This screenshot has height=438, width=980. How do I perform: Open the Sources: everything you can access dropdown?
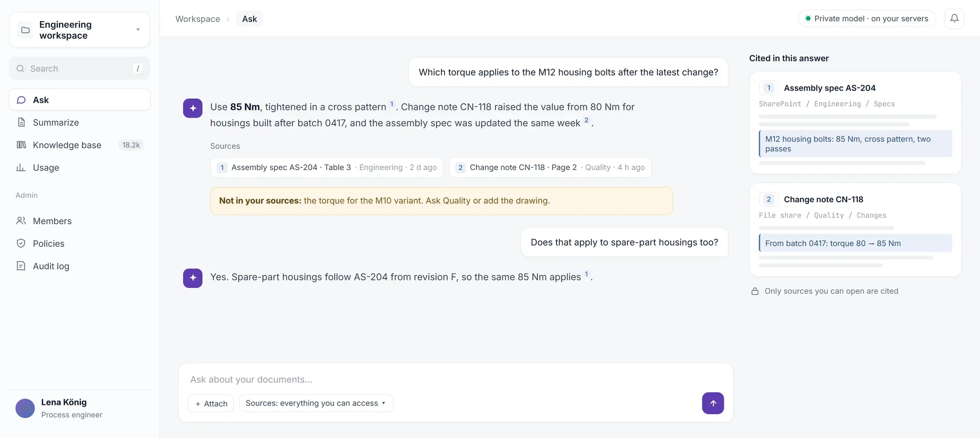point(316,403)
